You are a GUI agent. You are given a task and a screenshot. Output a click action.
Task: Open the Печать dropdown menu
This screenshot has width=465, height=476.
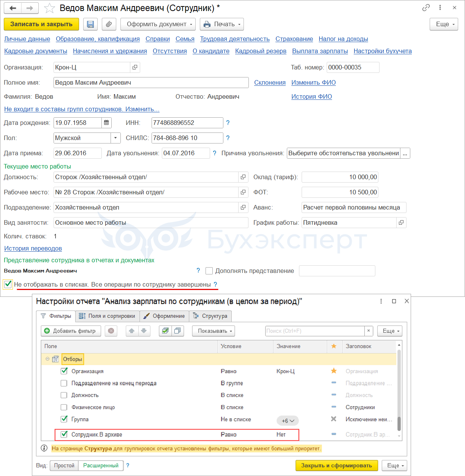222,24
